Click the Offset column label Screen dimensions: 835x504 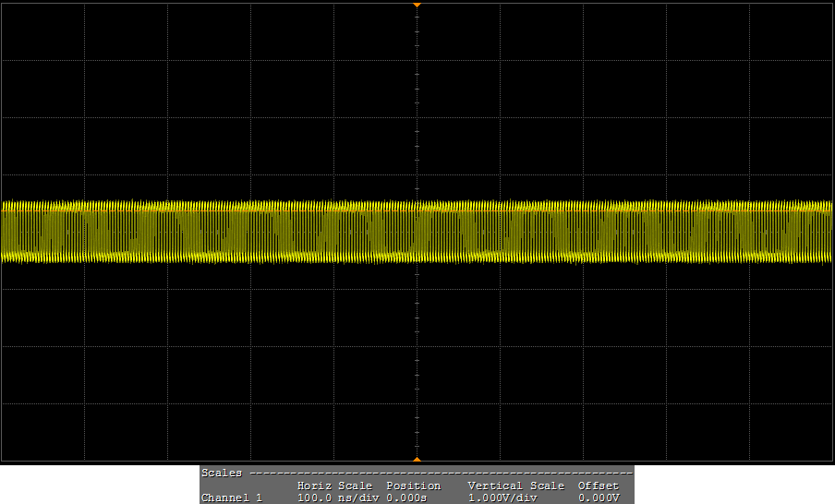tap(598, 486)
